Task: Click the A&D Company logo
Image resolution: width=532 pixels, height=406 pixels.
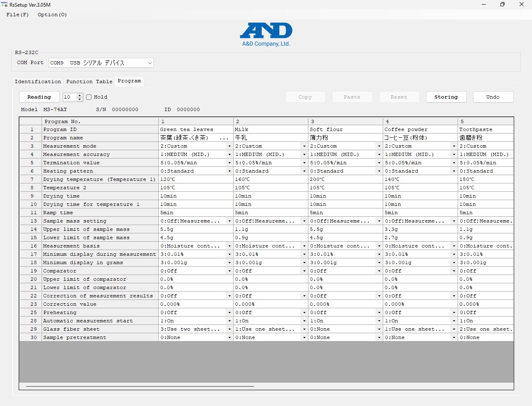Action: click(266, 34)
